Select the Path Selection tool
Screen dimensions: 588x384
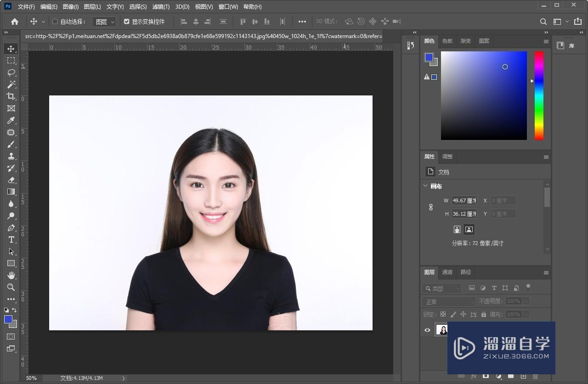pos(11,251)
